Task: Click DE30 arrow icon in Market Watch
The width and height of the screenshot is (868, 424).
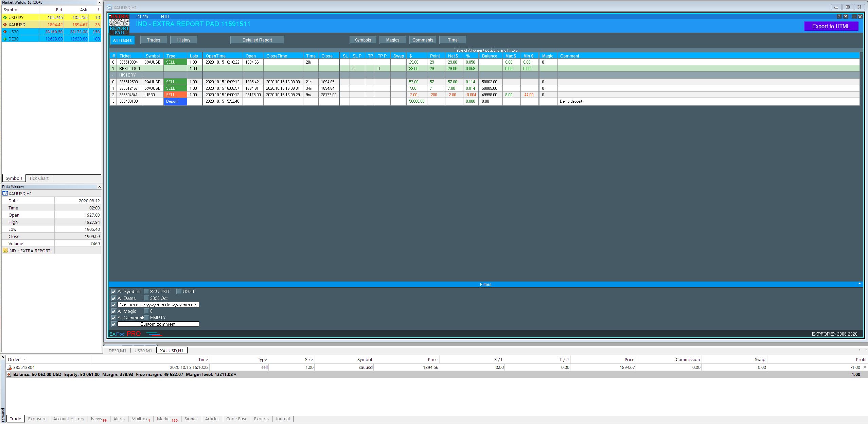Action: coord(5,39)
